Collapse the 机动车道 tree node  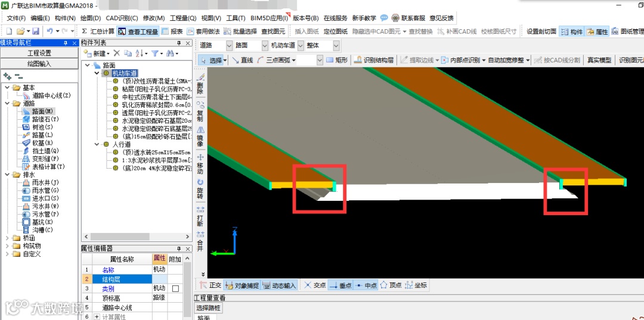pyautogui.click(x=97, y=73)
